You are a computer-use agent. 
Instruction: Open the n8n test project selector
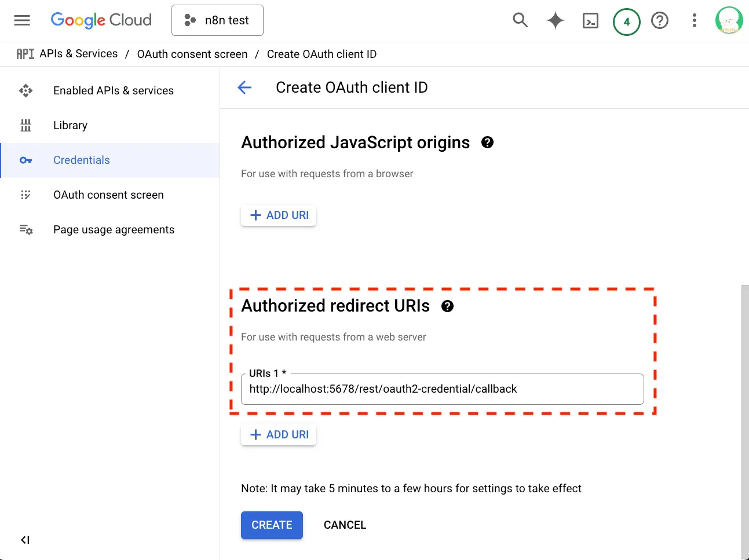[217, 20]
